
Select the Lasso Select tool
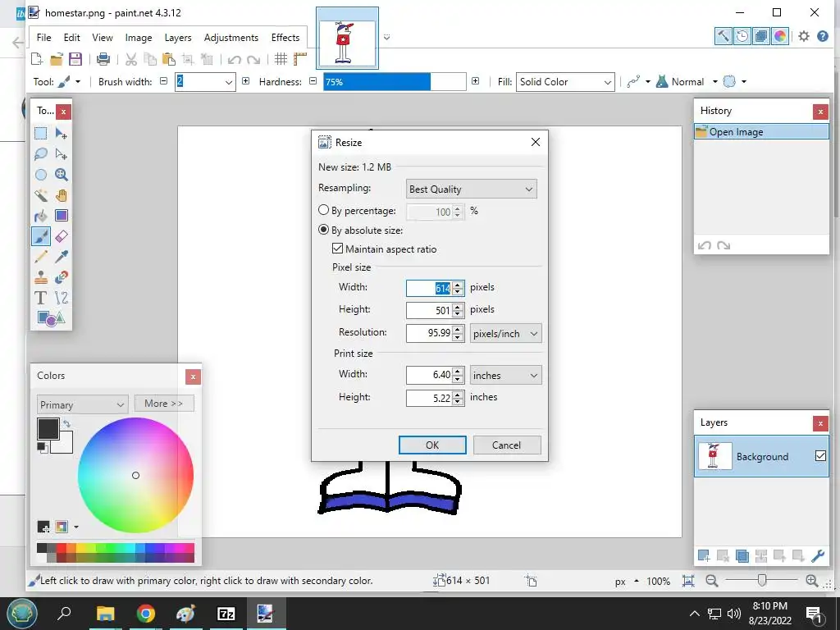click(41, 154)
